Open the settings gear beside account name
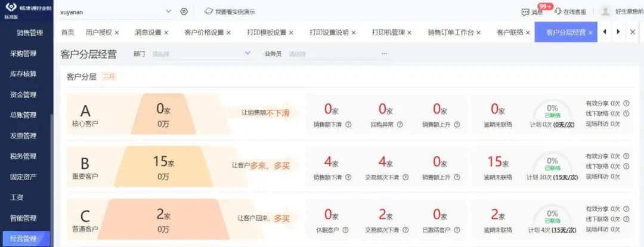The image size is (644, 247). point(184,11)
